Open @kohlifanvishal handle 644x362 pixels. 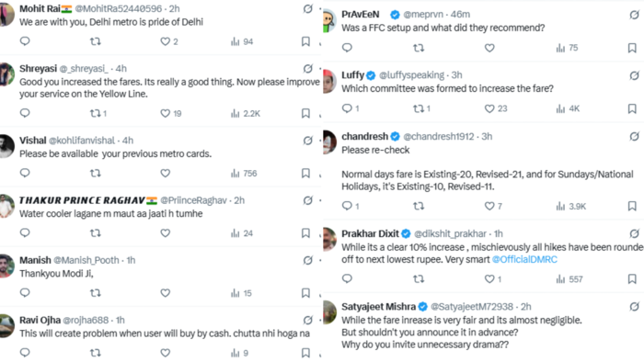pos(82,141)
